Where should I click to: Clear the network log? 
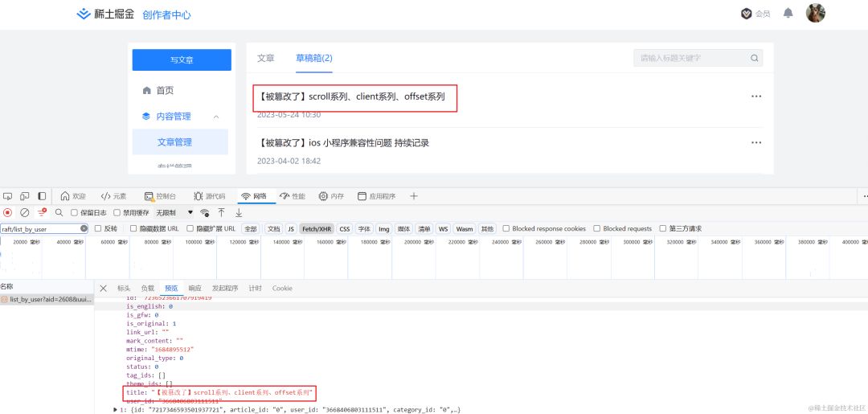tap(25, 212)
